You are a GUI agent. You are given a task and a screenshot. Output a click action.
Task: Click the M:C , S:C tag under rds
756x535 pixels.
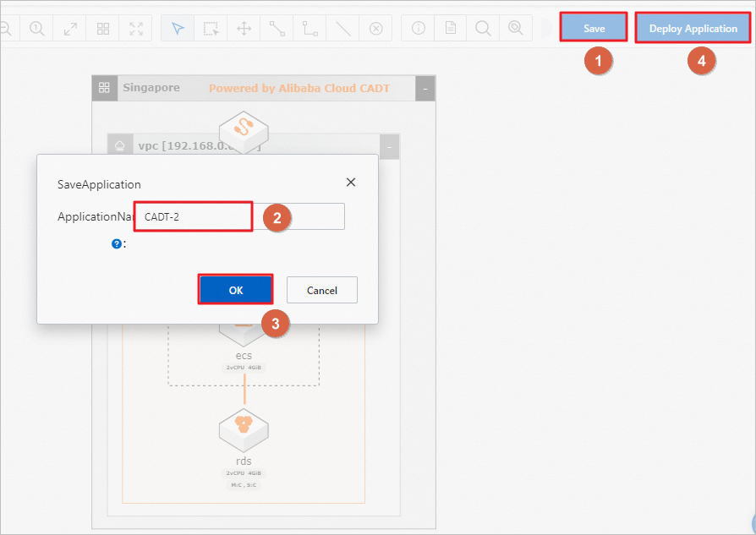244,485
